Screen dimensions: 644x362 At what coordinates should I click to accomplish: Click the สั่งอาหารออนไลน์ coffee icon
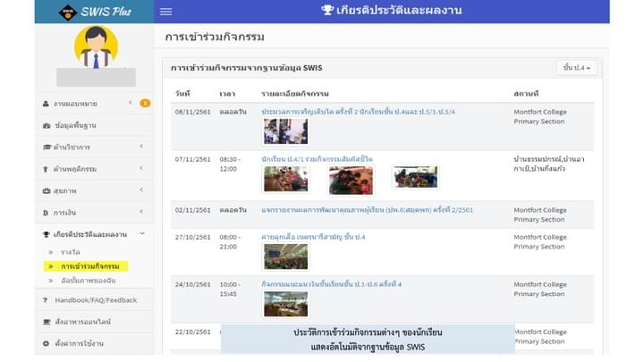(47, 322)
